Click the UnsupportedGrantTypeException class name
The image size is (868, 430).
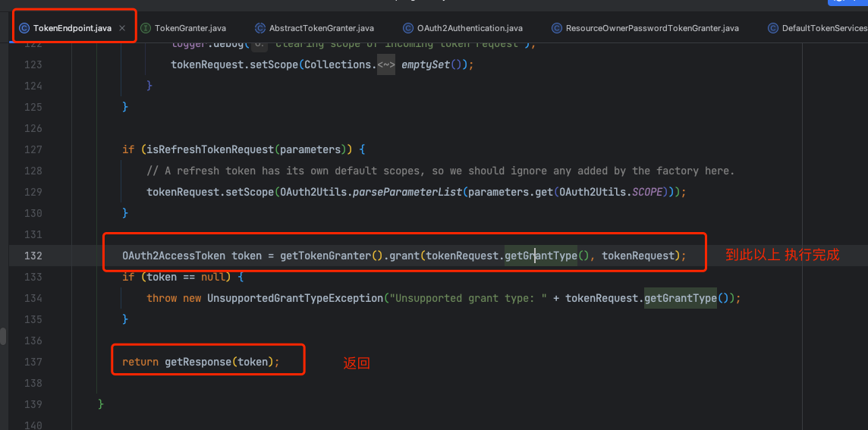[295, 298]
